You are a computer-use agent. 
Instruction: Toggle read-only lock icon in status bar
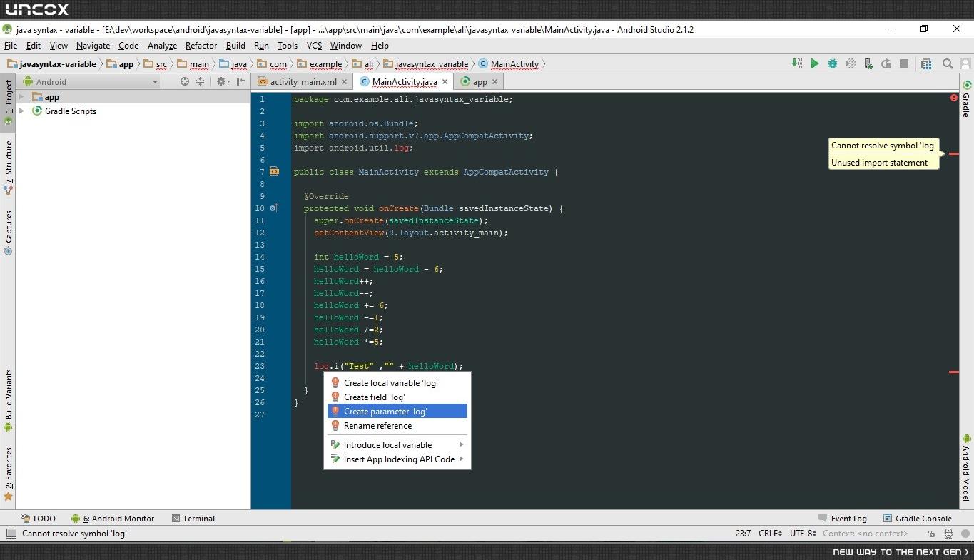pyautogui.click(x=932, y=534)
